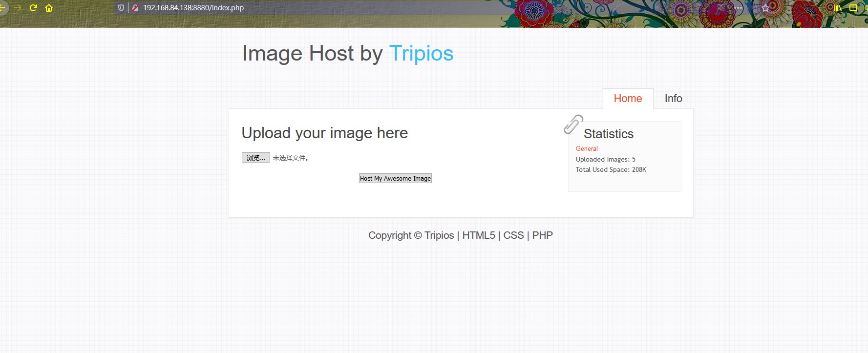
Task: Toggle the browser sidebar icon
Action: coord(853,8)
